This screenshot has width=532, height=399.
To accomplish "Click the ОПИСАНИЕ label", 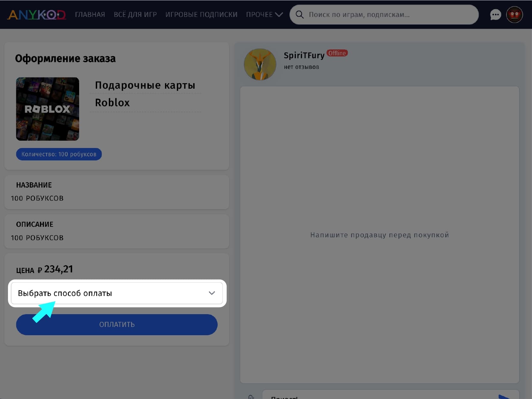I will tap(35, 224).
